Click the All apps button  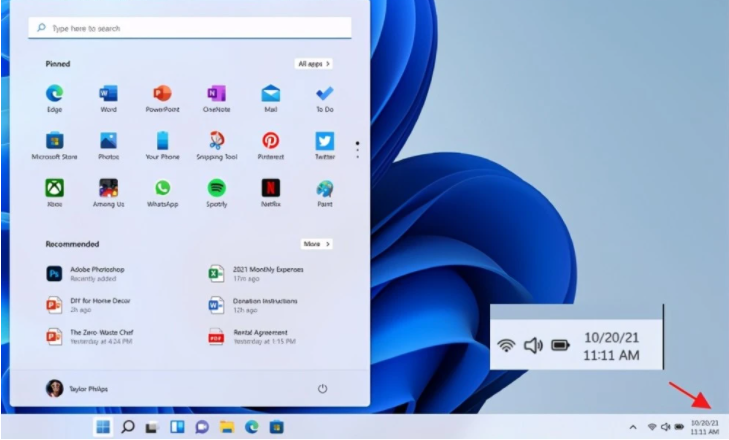click(314, 64)
